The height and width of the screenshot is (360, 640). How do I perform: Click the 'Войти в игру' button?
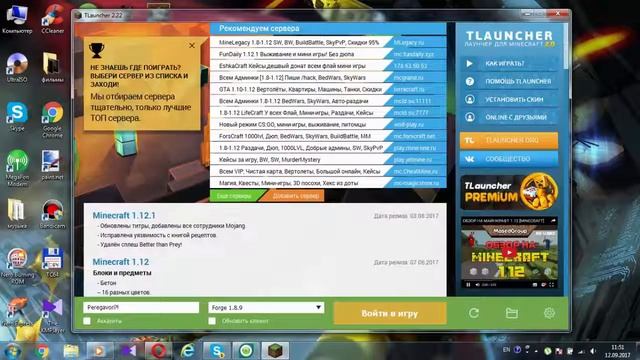(390, 313)
